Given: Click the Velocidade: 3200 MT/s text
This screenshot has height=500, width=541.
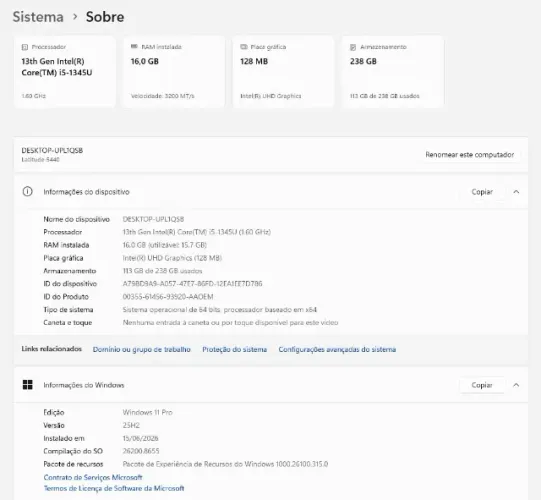Looking at the screenshot, I should tap(163, 96).
